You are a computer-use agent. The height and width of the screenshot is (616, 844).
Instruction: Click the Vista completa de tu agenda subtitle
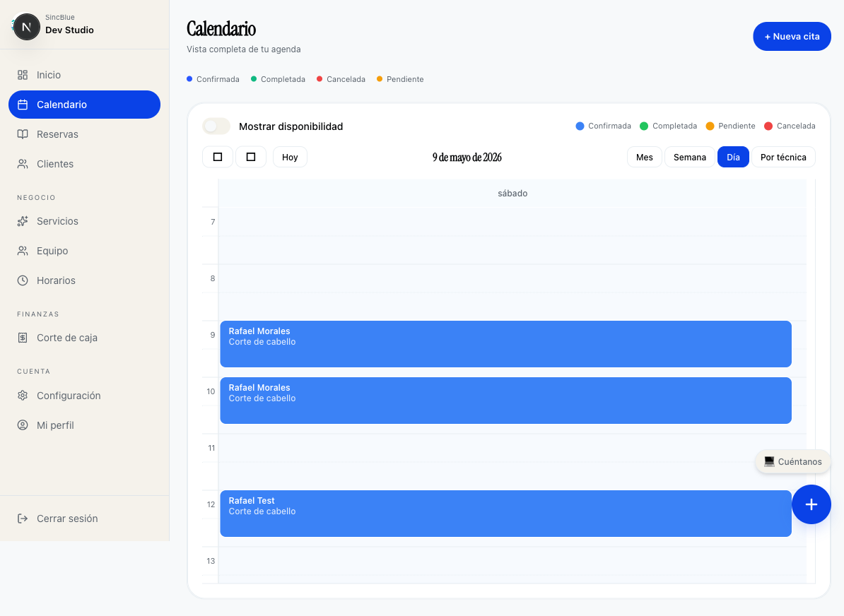tap(243, 49)
